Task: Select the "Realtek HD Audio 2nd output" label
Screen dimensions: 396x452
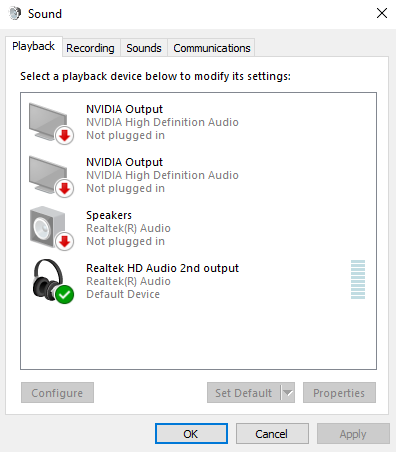Action: point(162,268)
